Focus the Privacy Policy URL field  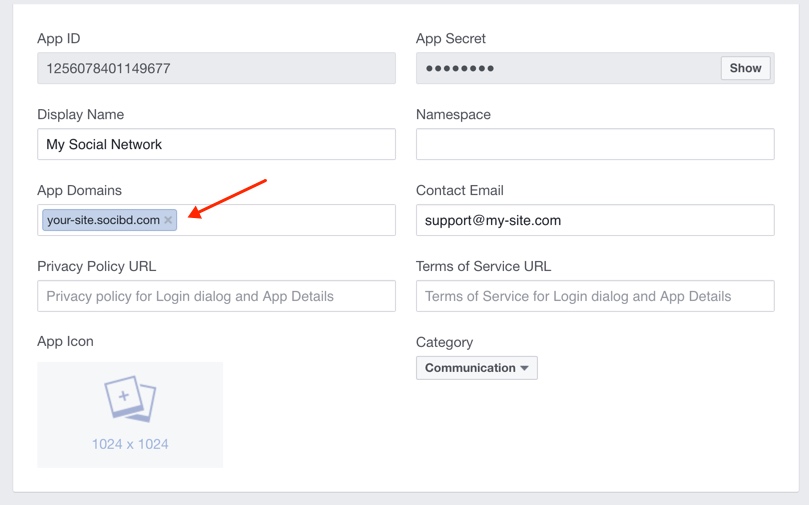coord(216,296)
